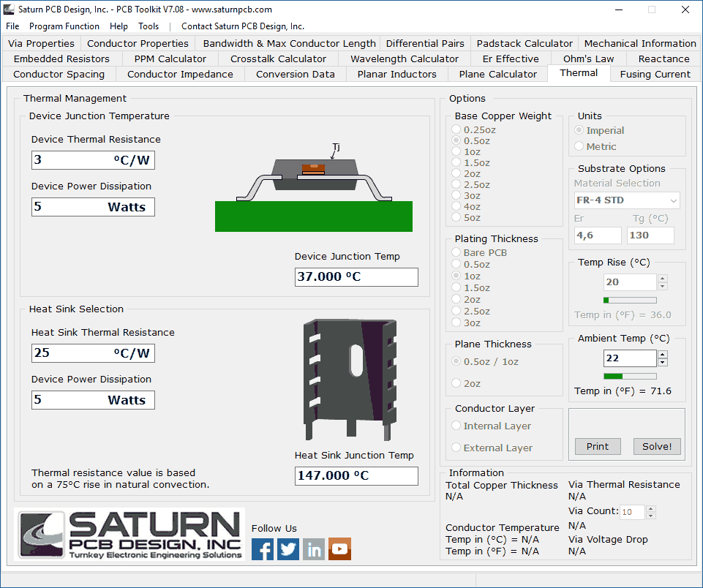703x588 pixels.
Task: Click the LinkedIn icon
Action: point(314,549)
